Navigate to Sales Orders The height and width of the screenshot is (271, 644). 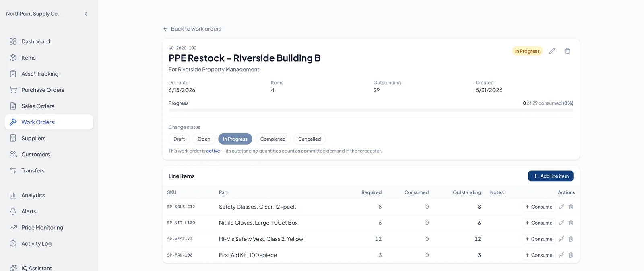coord(49,106)
